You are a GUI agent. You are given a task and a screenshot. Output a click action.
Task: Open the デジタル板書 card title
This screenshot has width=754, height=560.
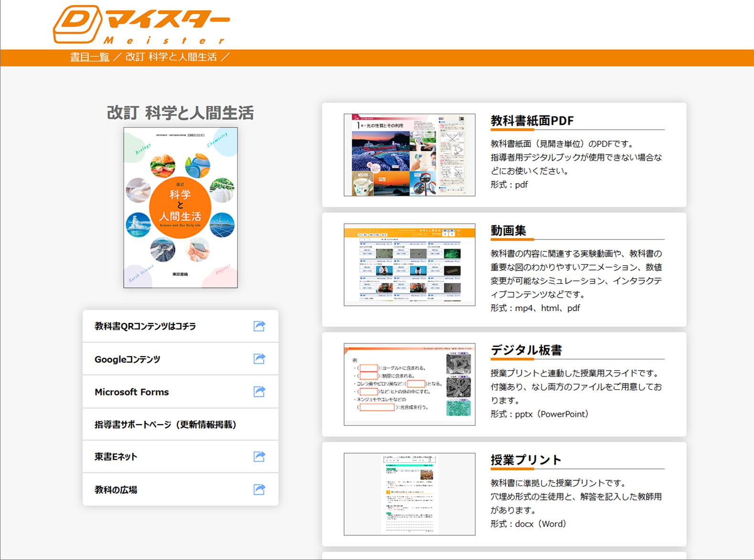coord(526,350)
